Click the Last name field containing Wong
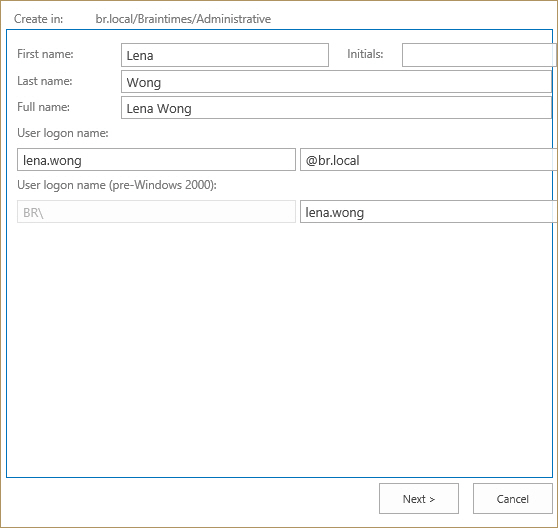Image resolution: width=558 pixels, height=528 pixels. (336, 82)
